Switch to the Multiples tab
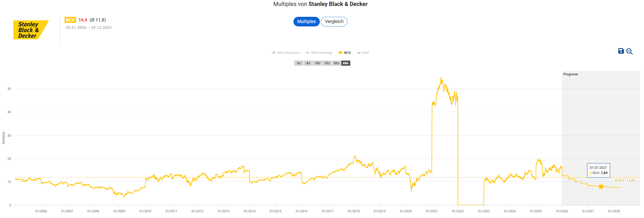The height and width of the screenshot is (218, 644). 306,21
